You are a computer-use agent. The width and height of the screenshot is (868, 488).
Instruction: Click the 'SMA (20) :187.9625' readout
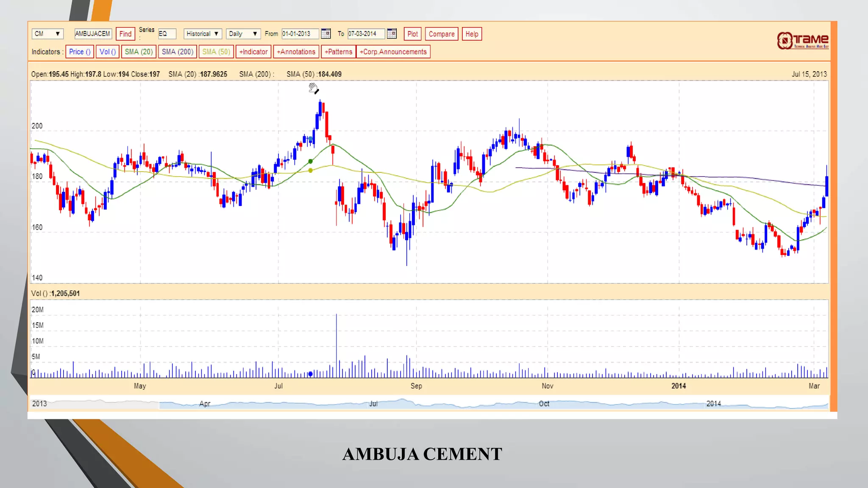198,74
